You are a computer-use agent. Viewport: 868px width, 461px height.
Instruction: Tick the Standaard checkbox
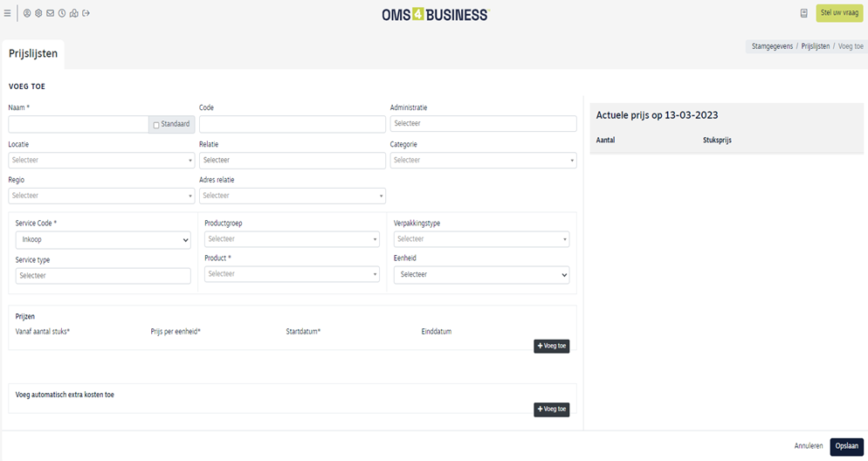coord(156,125)
